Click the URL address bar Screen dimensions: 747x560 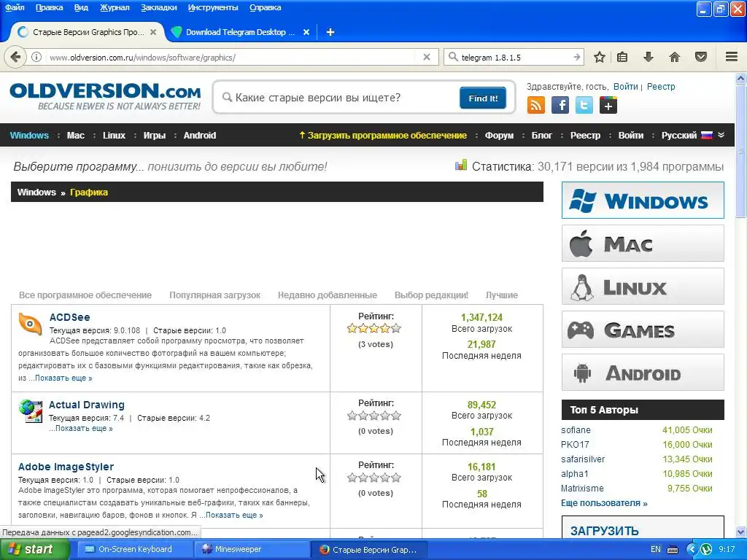[231, 57]
